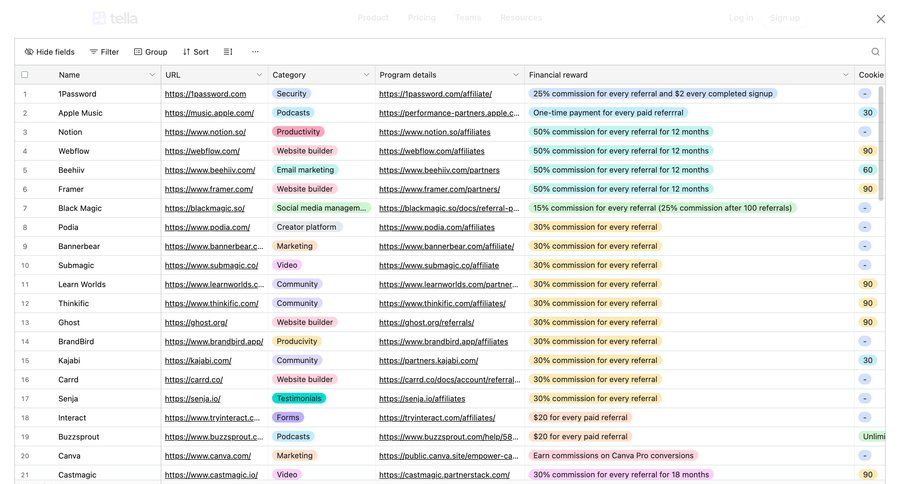Click the row height icon

click(x=228, y=52)
